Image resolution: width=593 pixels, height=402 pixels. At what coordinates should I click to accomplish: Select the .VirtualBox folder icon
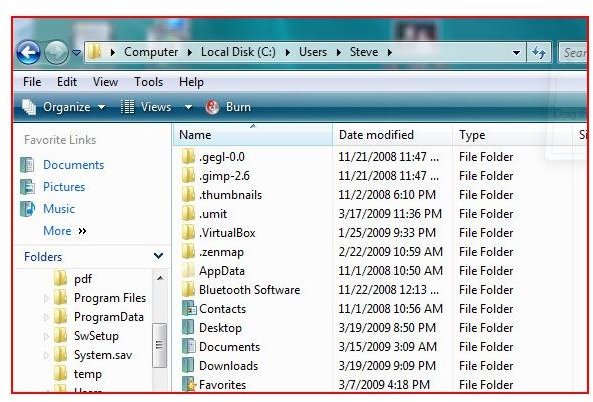(188, 232)
